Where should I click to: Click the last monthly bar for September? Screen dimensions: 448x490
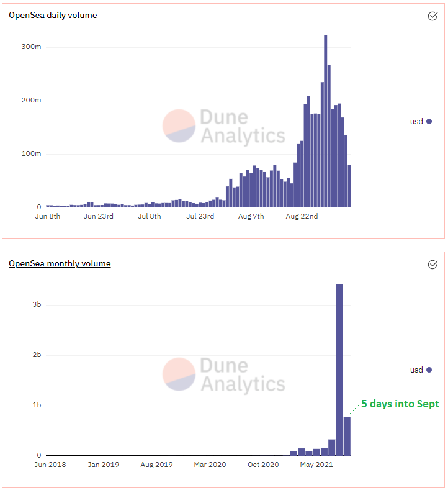pos(347,436)
